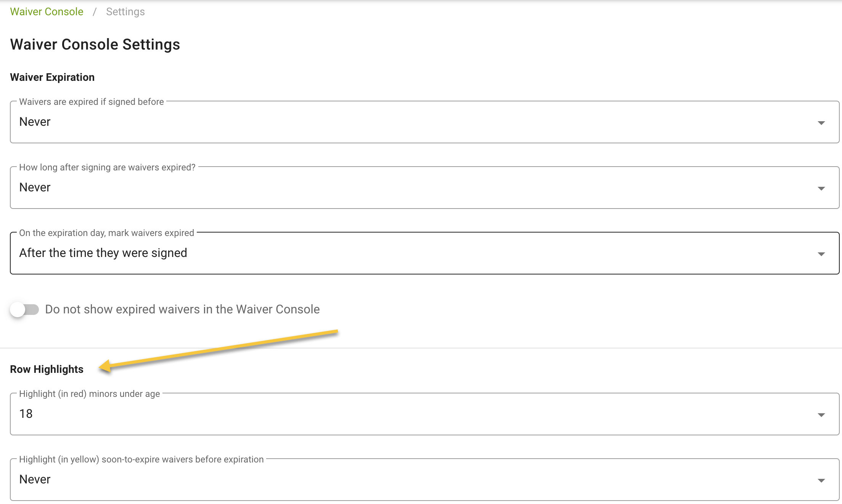Open the Waiver Console breadcrumb link
The height and width of the screenshot is (504, 842).
tap(46, 11)
